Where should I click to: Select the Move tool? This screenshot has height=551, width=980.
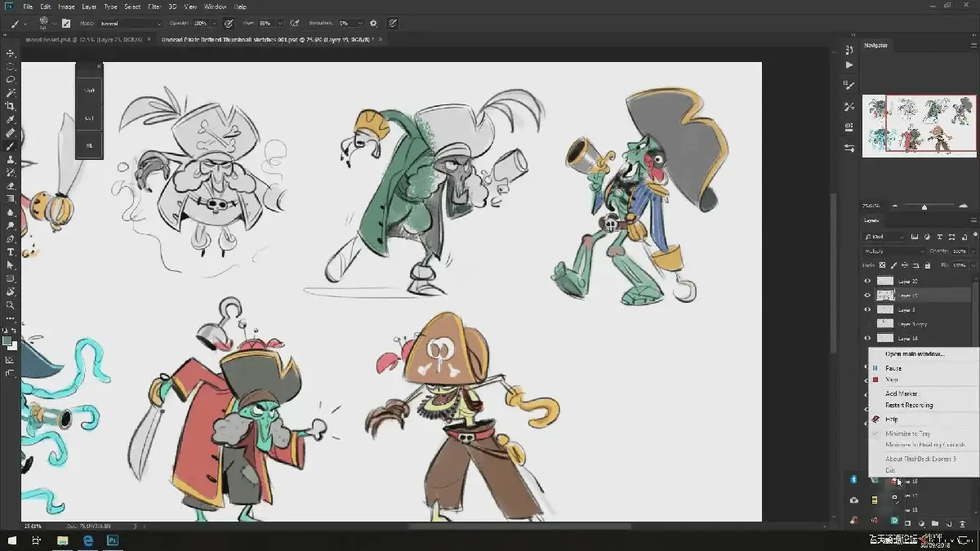[x=11, y=53]
